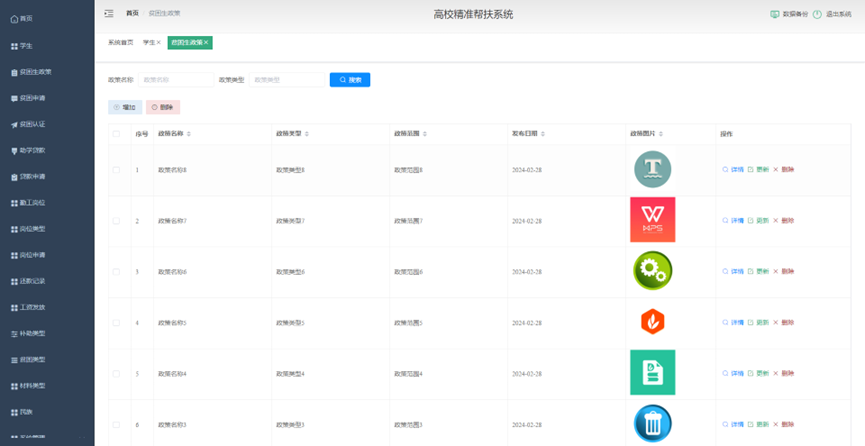The width and height of the screenshot is (865, 446).
Task: Open 民族 in the sidebar
Action: tap(22, 412)
